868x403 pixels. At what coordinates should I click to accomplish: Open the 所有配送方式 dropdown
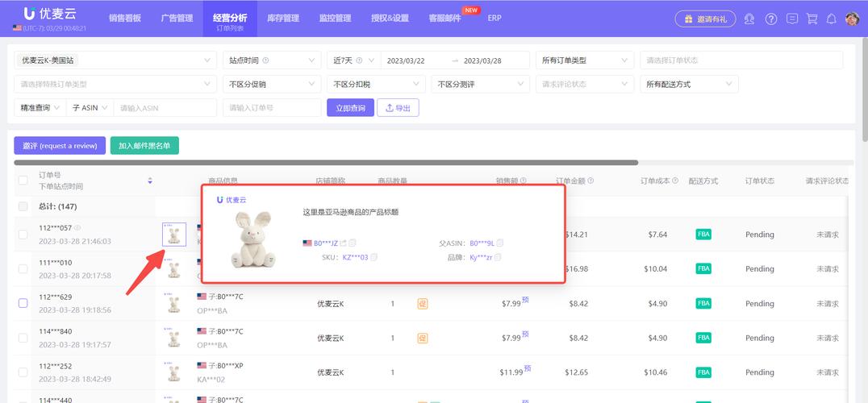(x=689, y=84)
